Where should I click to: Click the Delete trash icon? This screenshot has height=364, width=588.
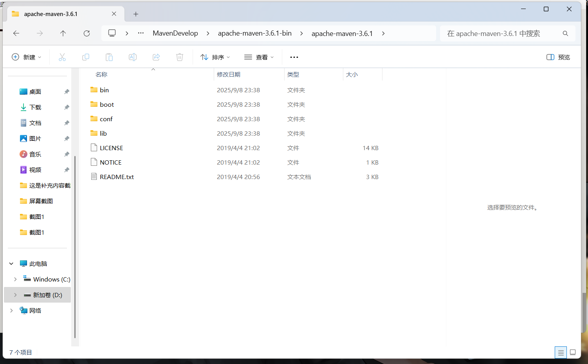pyautogui.click(x=180, y=57)
